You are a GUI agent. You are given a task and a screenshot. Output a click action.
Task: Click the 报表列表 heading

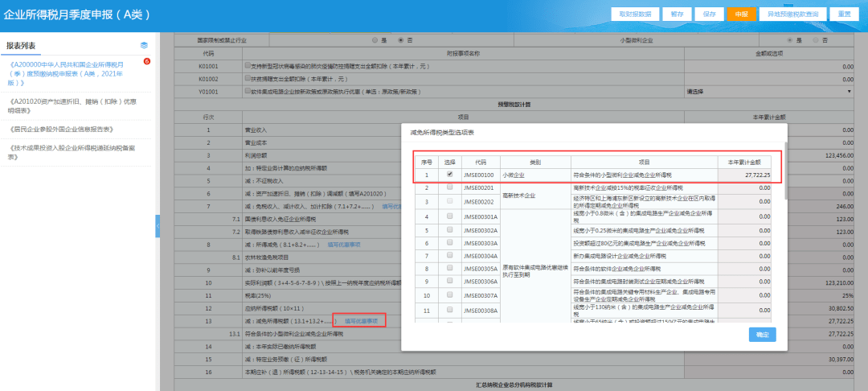pyautogui.click(x=22, y=46)
